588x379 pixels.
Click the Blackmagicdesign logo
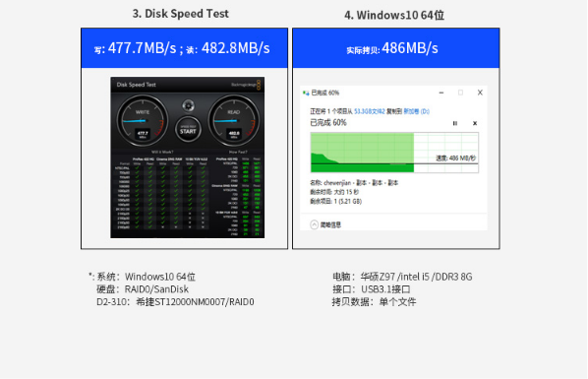[246, 85]
